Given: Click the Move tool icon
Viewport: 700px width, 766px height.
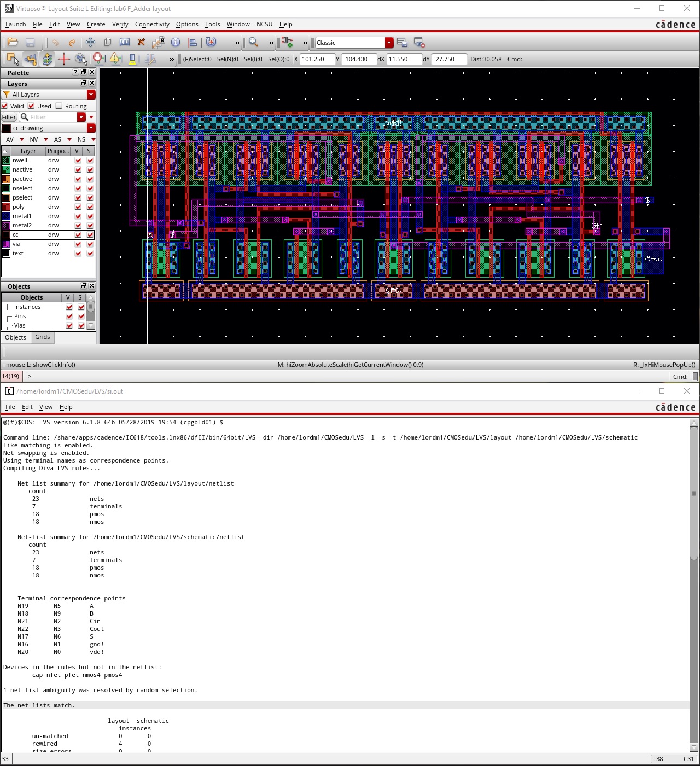Looking at the screenshot, I should [90, 43].
